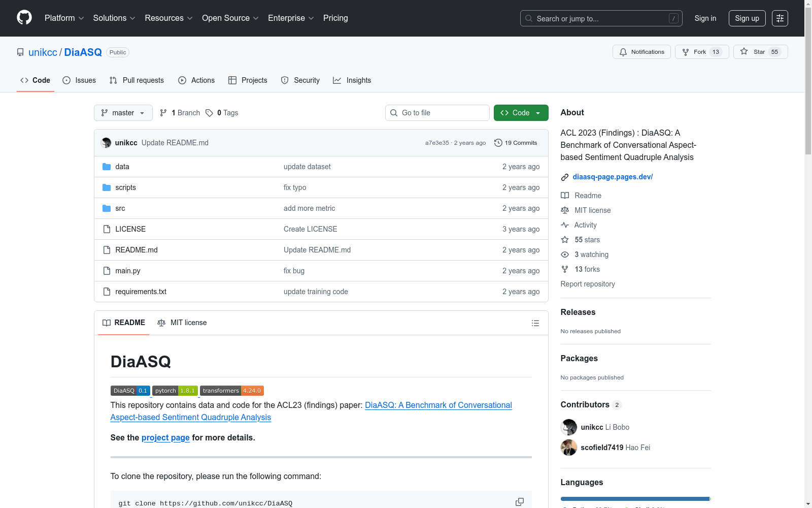Click the requirements.txt file icon
Viewport: 812px width, 508px height.
(x=107, y=292)
